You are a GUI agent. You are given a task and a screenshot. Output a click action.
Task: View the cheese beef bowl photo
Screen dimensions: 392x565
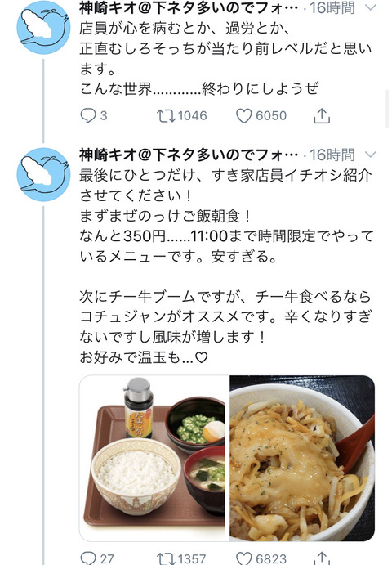tap(302, 458)
